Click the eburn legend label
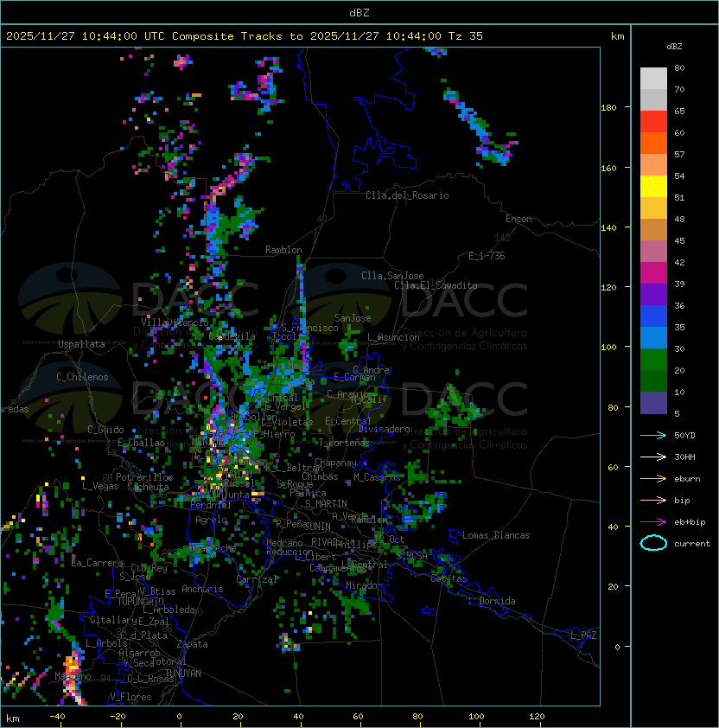719x728 pixels. 687,479
